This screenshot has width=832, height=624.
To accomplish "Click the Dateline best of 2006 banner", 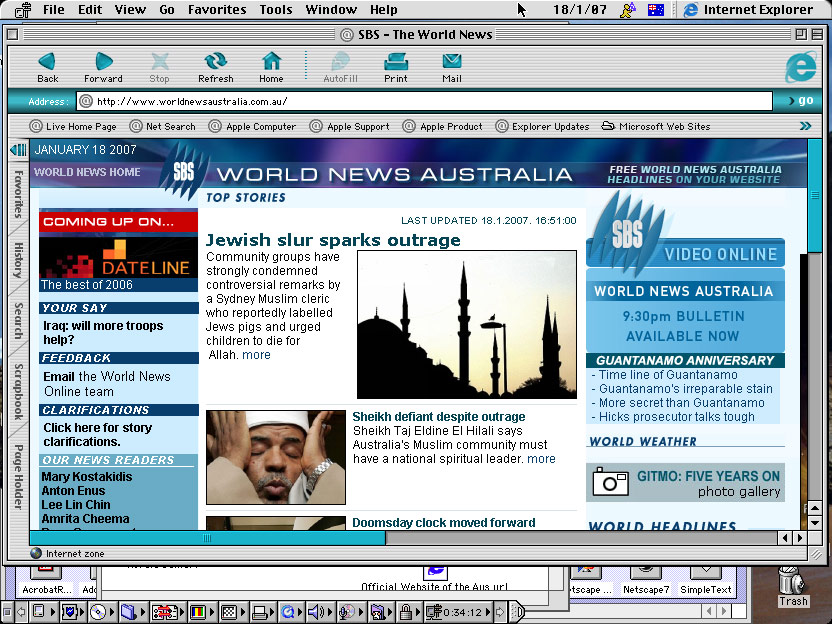I will pyautogui.click(x=118, y=264).
